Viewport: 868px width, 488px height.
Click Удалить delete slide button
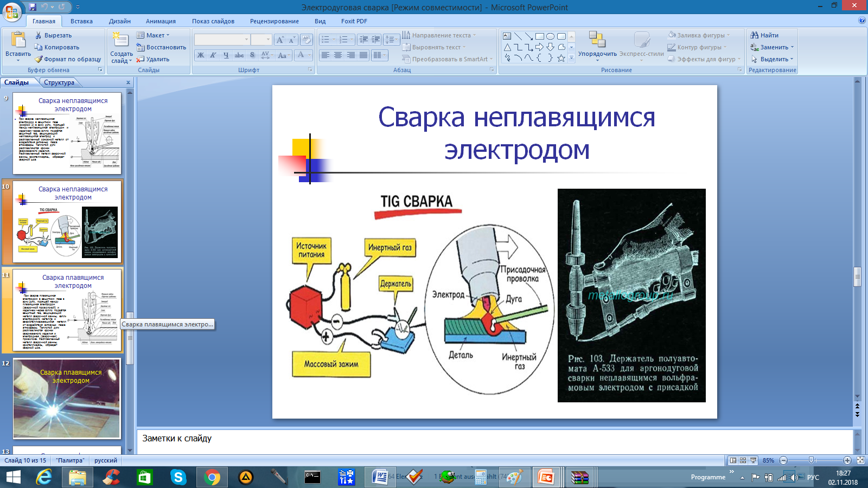(x=153, y=59)
